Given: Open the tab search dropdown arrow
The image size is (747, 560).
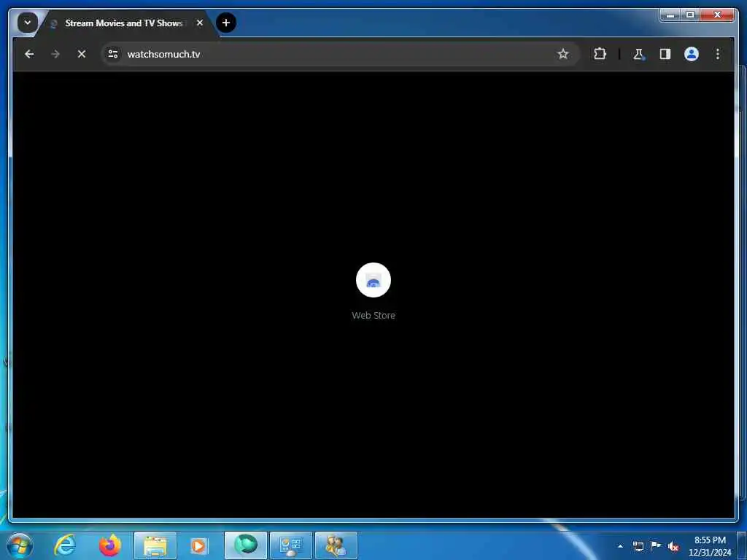Looking at the screenshot, I should pos(27,23).
